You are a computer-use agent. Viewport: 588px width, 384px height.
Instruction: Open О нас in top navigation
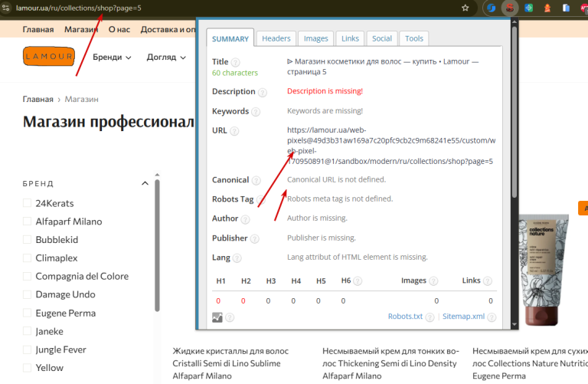(119, 29)
